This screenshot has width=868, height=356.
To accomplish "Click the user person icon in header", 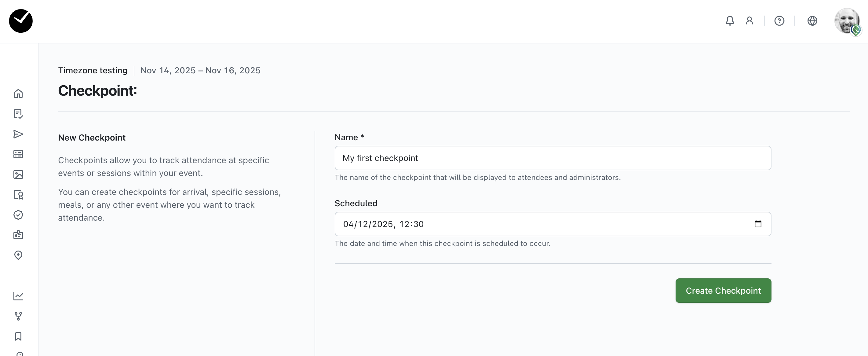I will click(749, 21).
